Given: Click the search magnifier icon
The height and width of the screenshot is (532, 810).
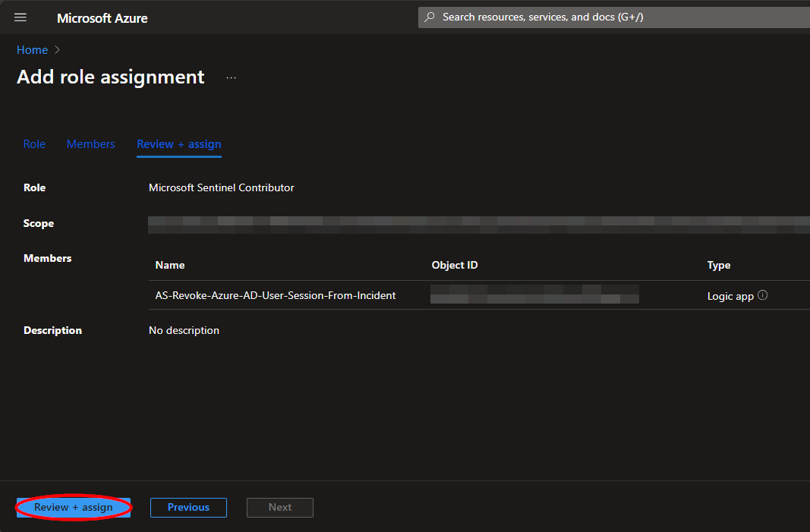Looking at the screenshot, I should coord(429,17).
